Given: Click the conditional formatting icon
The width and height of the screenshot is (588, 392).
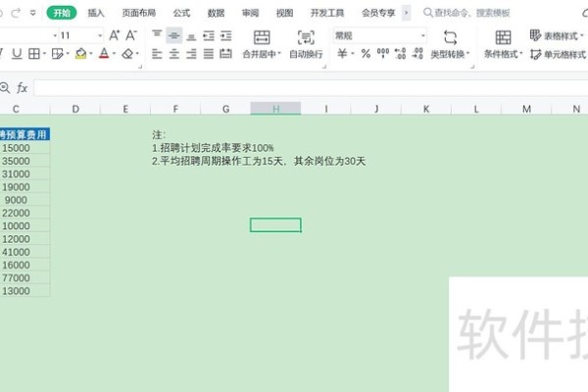Looking at the screenshot, I should tap(503, 37).
